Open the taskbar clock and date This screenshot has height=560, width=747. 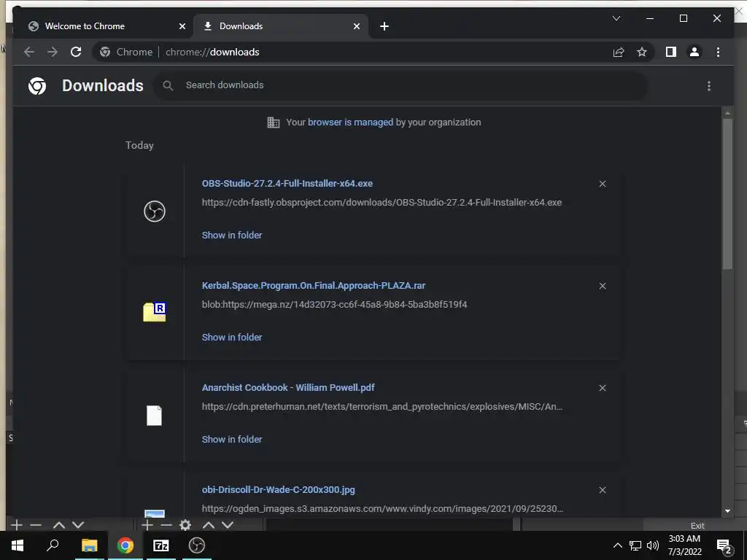684,545
